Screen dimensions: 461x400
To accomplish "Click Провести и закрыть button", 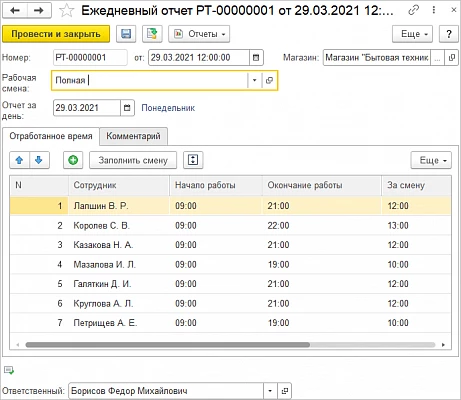I will (56, 34).
